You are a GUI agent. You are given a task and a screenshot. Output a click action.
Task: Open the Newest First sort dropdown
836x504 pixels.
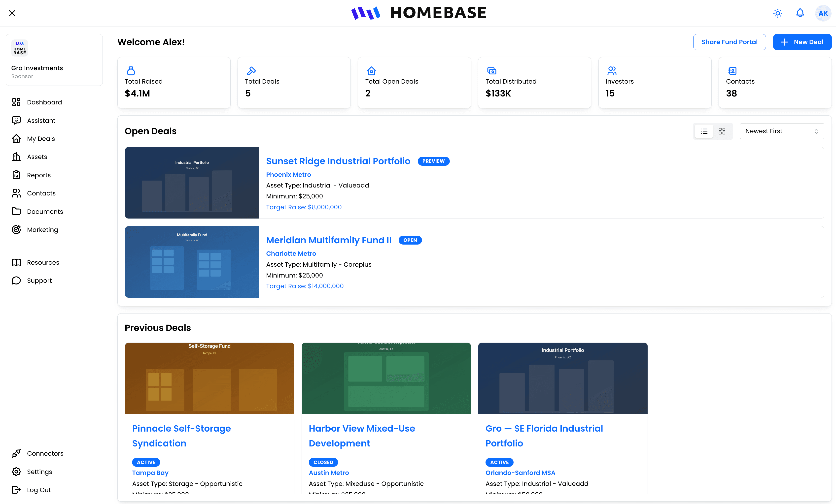(782, 131)
